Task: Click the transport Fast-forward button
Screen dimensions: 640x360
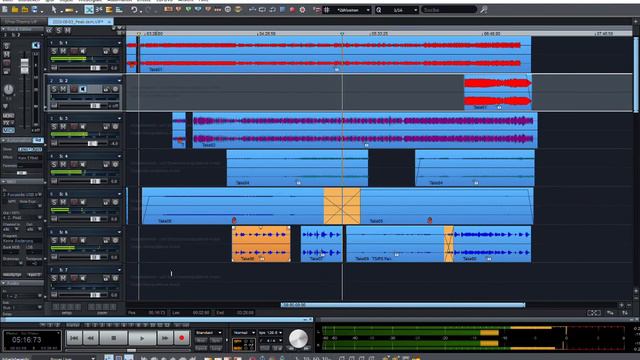Action: pos(165,338)
